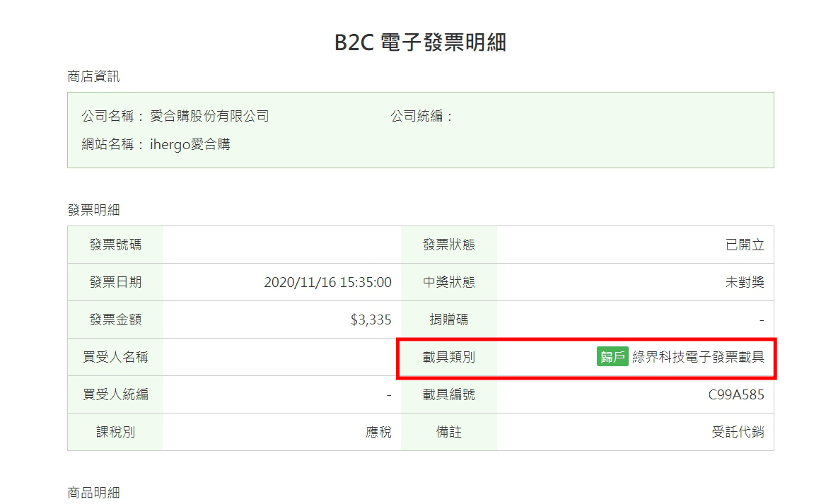
Task: Click the 載具類別 label cell
Action: click(x=449, y=357)
